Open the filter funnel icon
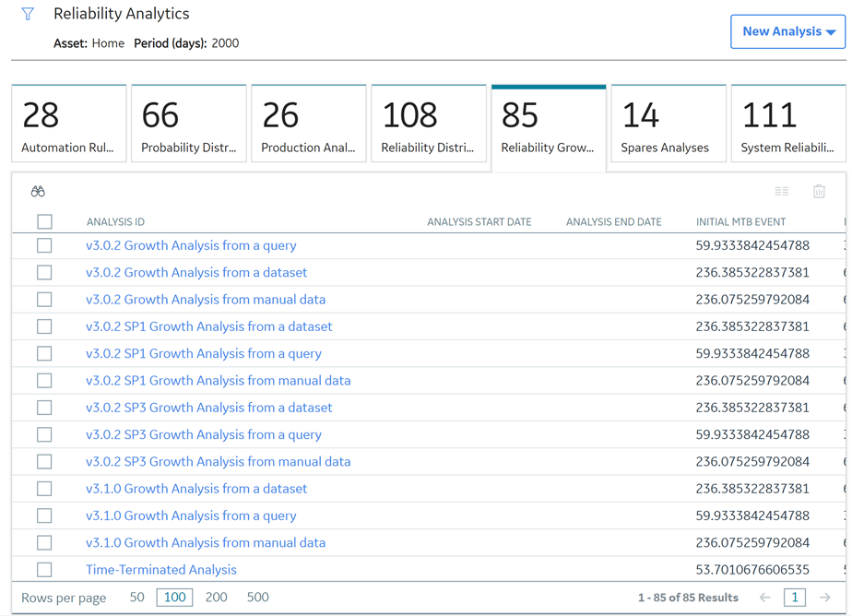Image resolution: width=852 pixels, height=616 pixels. click(x=27, y=14)
